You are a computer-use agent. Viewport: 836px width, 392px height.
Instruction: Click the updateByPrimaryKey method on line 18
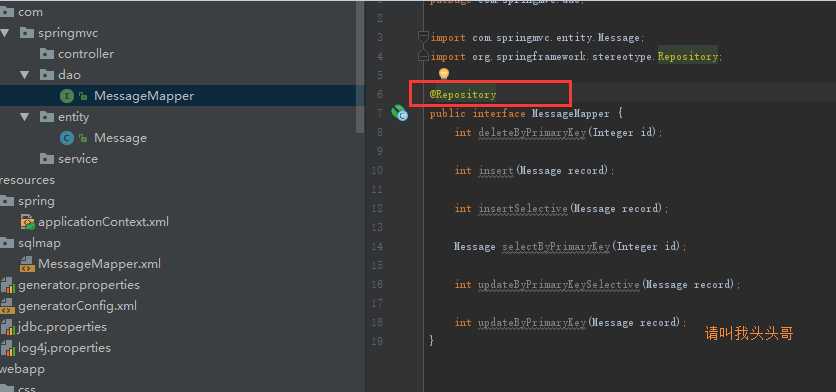pos(532,323)
